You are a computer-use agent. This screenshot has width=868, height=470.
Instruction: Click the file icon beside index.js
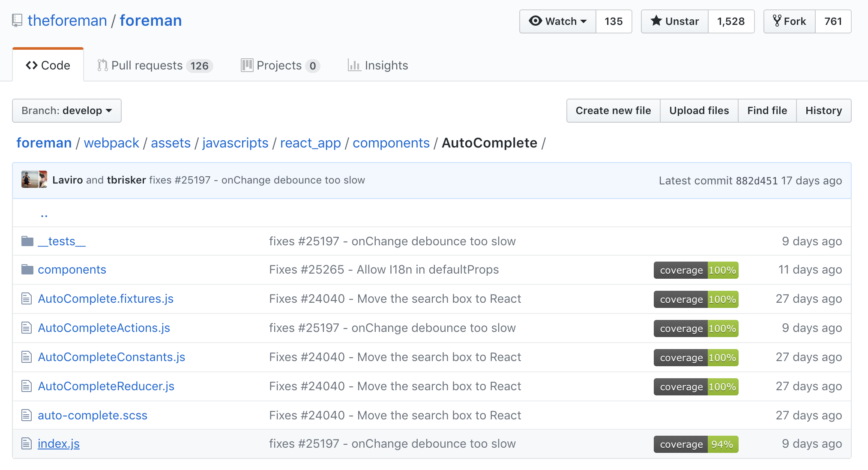tap(27, 443)
